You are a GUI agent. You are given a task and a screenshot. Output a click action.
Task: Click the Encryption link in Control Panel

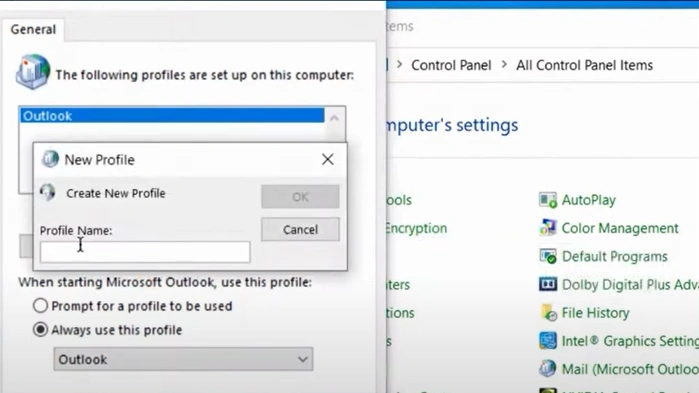[417, 228]
